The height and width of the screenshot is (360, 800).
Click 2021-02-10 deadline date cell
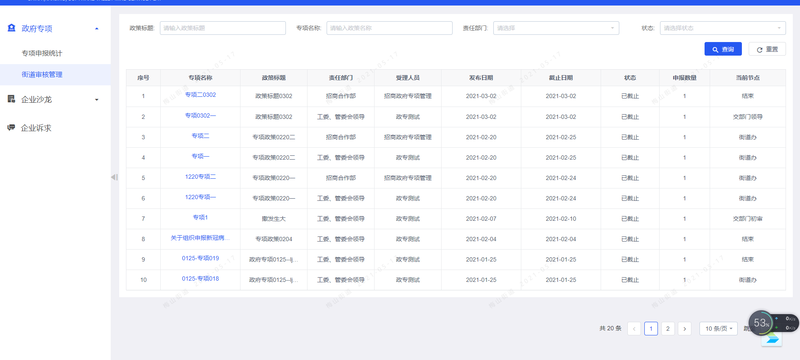(x=561, y=219)
